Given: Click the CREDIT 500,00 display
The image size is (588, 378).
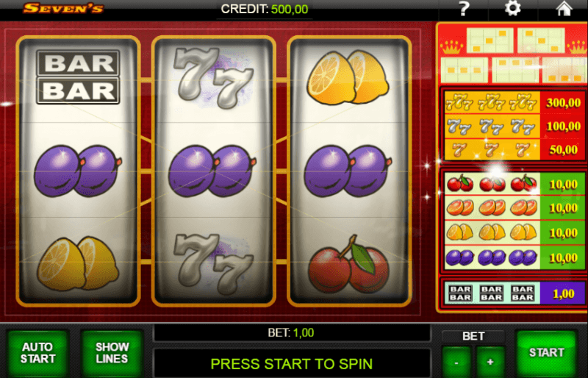Looking at the screenshot, I should coord(265,9).
